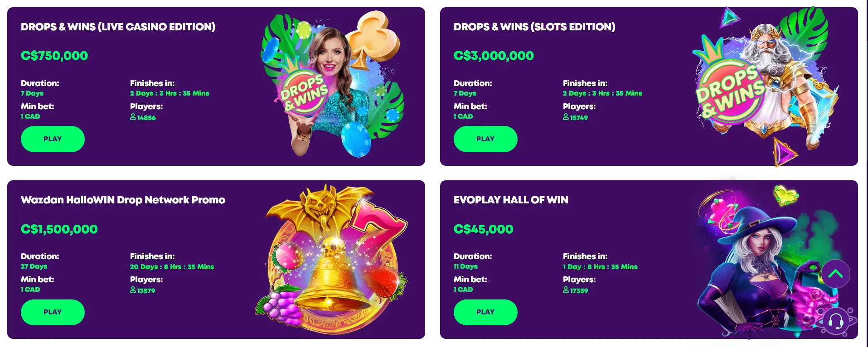Click the scroll-to-top arrow icon

(835, 274)
